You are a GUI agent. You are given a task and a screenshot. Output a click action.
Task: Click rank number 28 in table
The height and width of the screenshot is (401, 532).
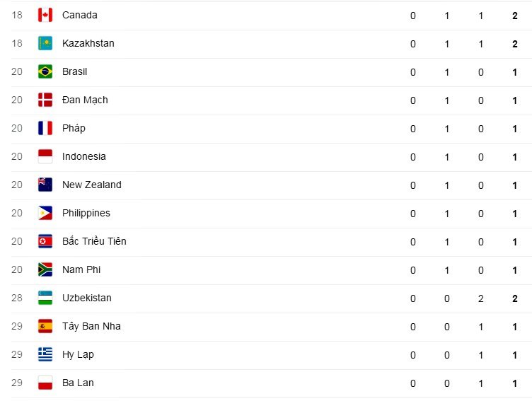(x=17, y=298)
